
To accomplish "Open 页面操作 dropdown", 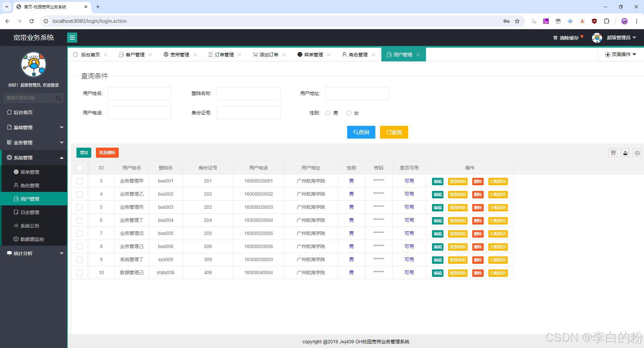I will coord(621,54).
